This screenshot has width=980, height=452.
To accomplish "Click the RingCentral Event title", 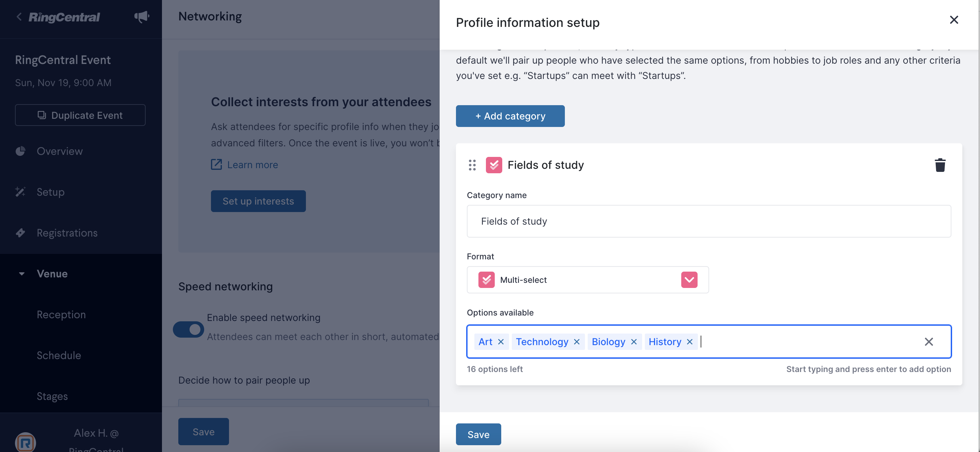I will click(x=63, y=60).
